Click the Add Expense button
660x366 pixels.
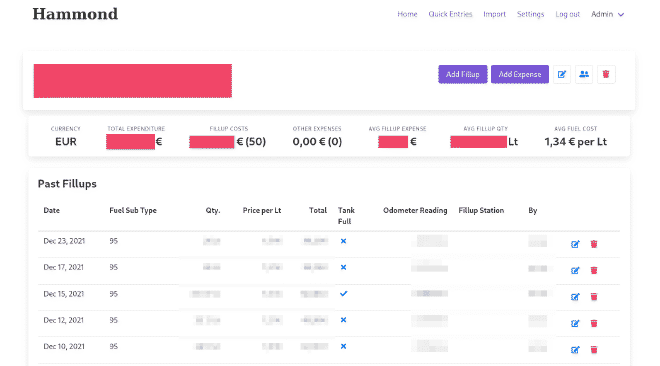[x=520, y=74]
